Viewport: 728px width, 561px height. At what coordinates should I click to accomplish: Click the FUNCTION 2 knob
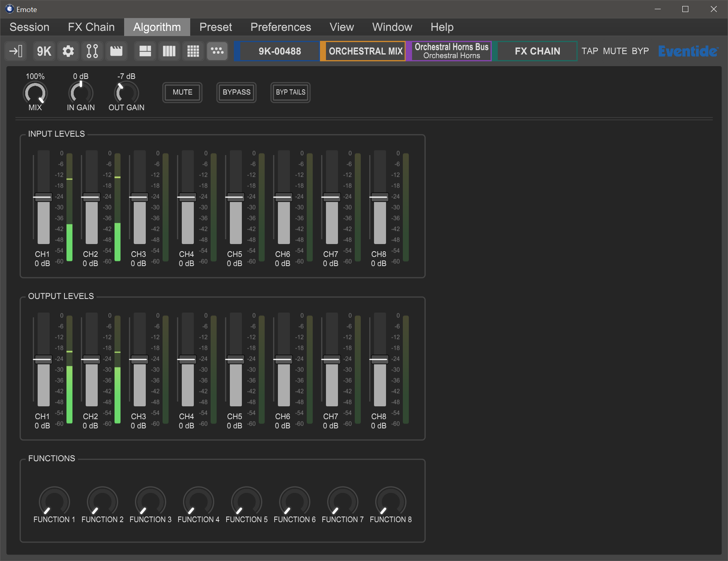103,501
